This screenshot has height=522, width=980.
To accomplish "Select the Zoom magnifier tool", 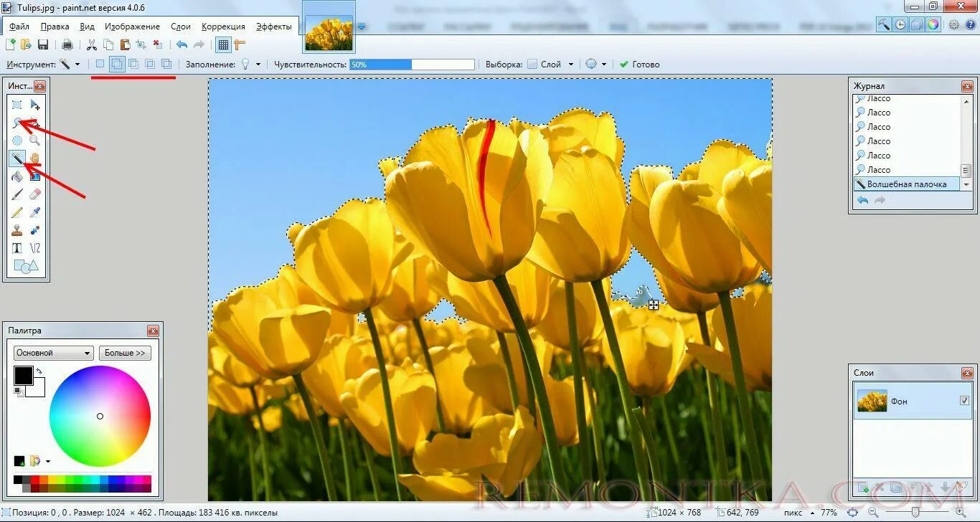I will (35, 141).
